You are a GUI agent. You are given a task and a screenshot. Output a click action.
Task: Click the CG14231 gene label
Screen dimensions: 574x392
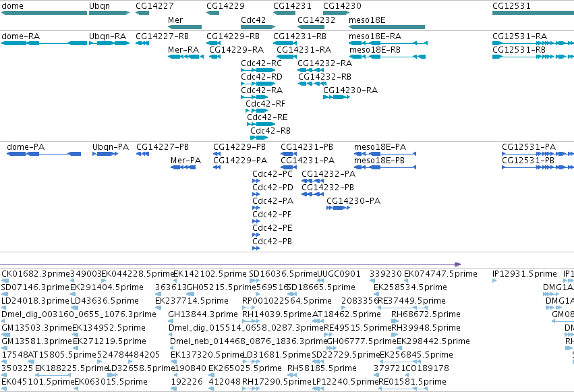tap(292, 6)
